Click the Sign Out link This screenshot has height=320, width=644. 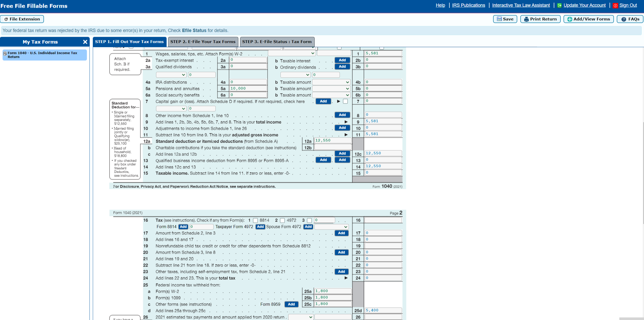tap(628, 5)
